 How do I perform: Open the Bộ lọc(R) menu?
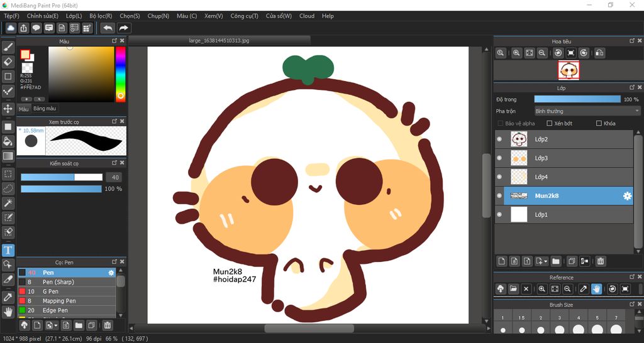(101, 16)
